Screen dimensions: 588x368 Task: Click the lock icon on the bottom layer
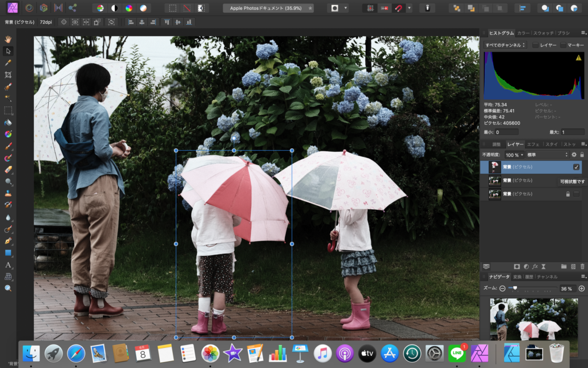tap(568, 193)
